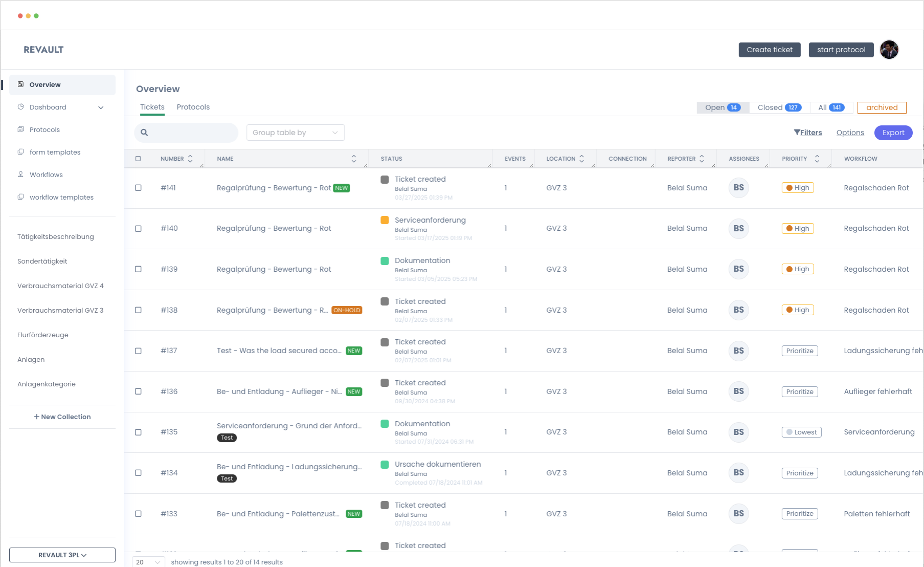The width and height of the screenshot is (924, 567).
Task: Click orange Serviceanforderung status swatch on #140
Action: (385, 220)
